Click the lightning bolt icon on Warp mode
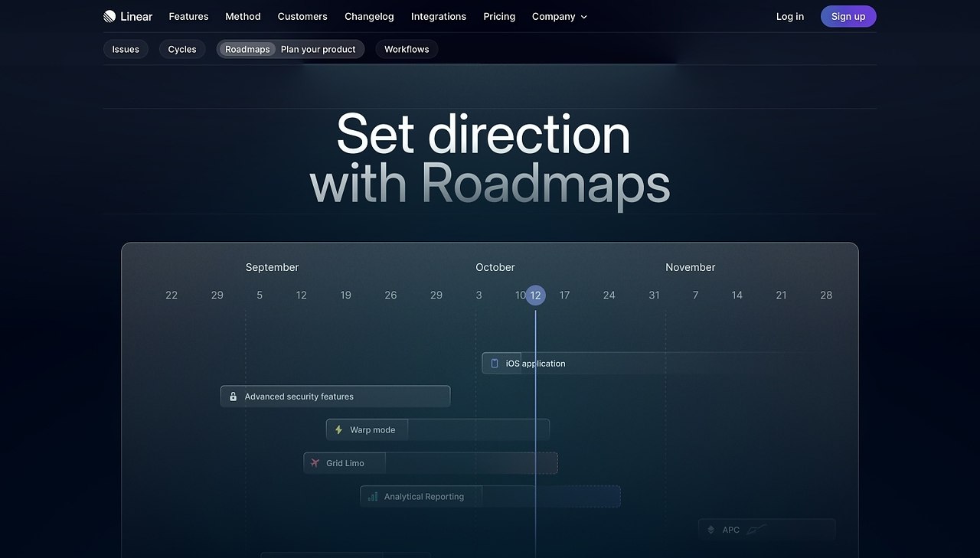The height and width of the screenshot is (558, 980). pyautogui.click(x=338, y=430)
